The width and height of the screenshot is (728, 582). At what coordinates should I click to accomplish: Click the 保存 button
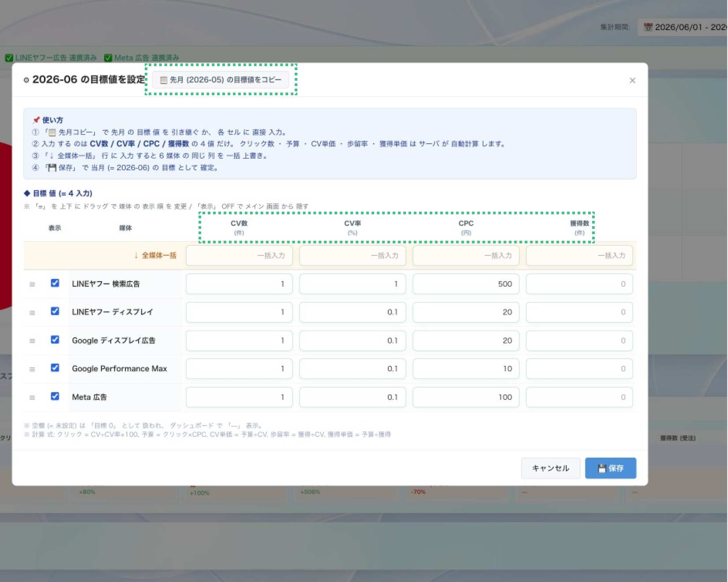click(611, 468)
